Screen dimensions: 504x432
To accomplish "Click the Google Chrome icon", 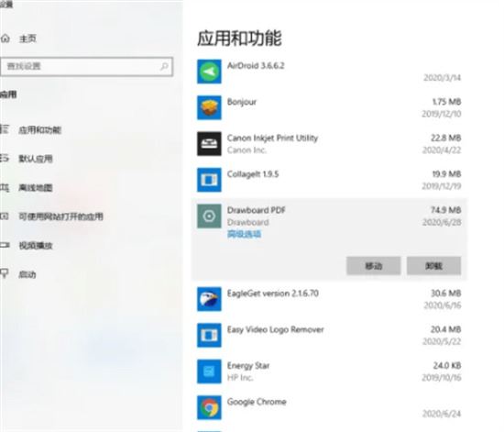I will coord(209,407).
